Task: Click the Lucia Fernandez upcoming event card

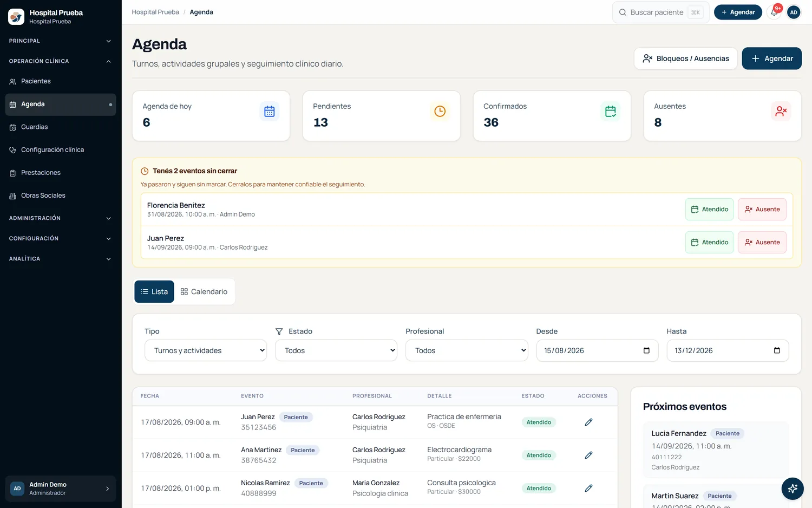Action: pos(716,450)
